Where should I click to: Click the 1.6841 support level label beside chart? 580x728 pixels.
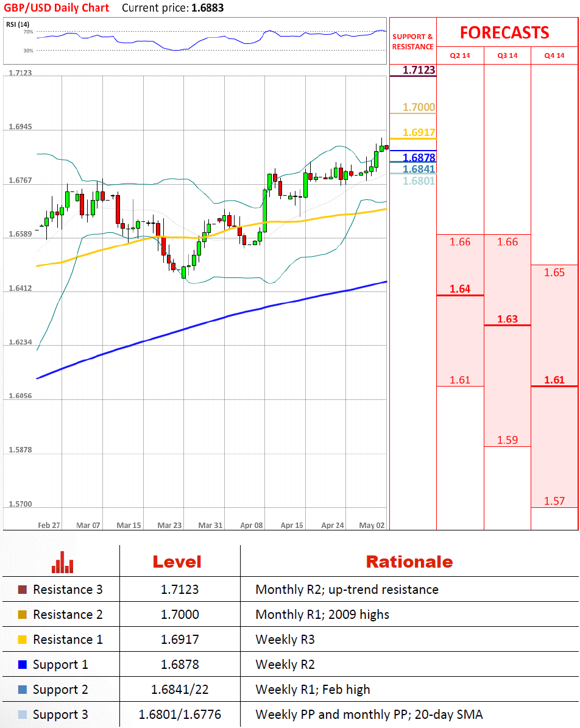tap(419, 169)
